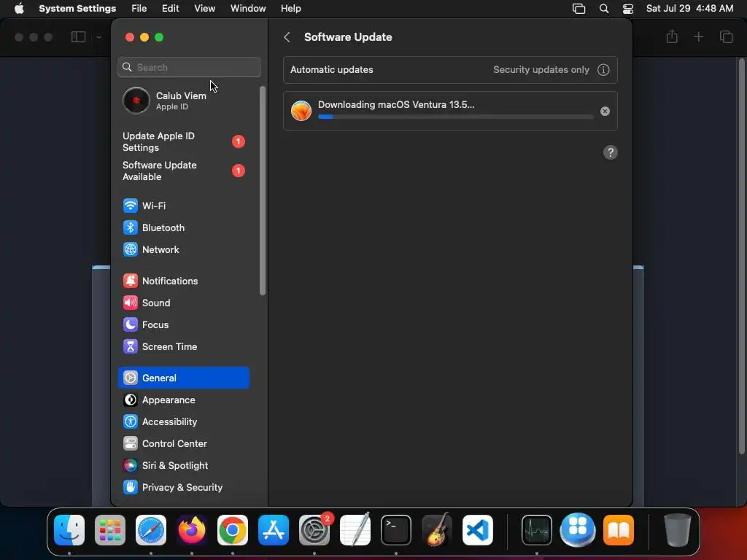Open the View menu

coord(204,9)
